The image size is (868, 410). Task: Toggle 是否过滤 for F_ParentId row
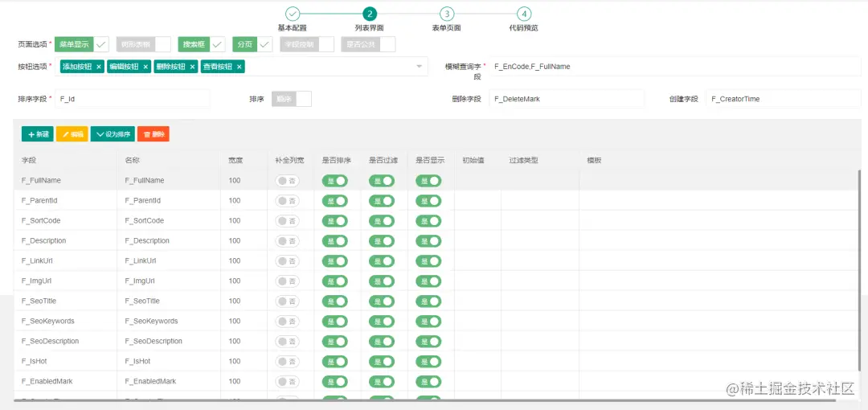click(x=382, y=200)
